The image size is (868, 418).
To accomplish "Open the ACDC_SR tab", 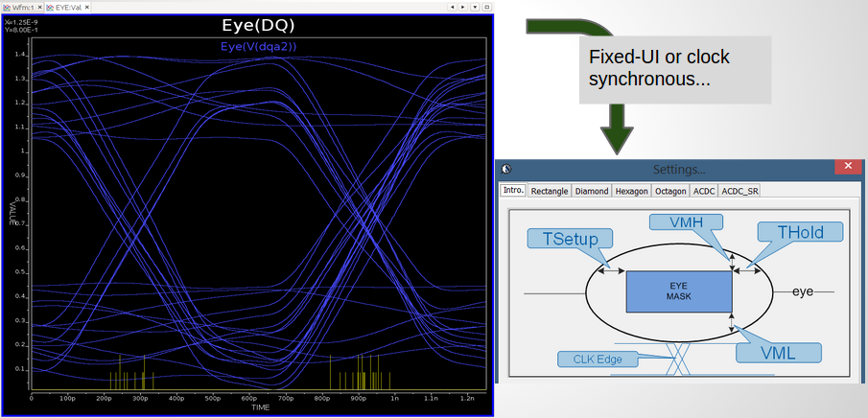I will click(x=739, y=191).
